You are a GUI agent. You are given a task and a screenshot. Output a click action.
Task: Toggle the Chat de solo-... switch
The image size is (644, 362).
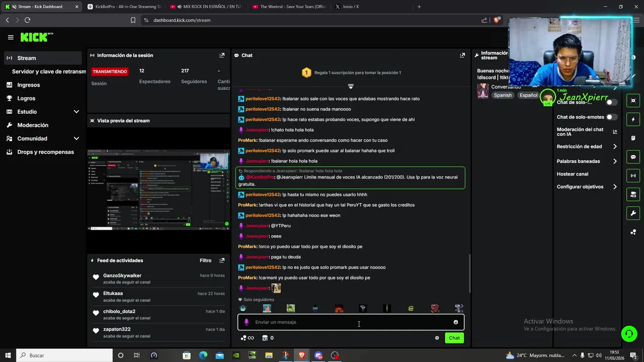pos(612,102)
